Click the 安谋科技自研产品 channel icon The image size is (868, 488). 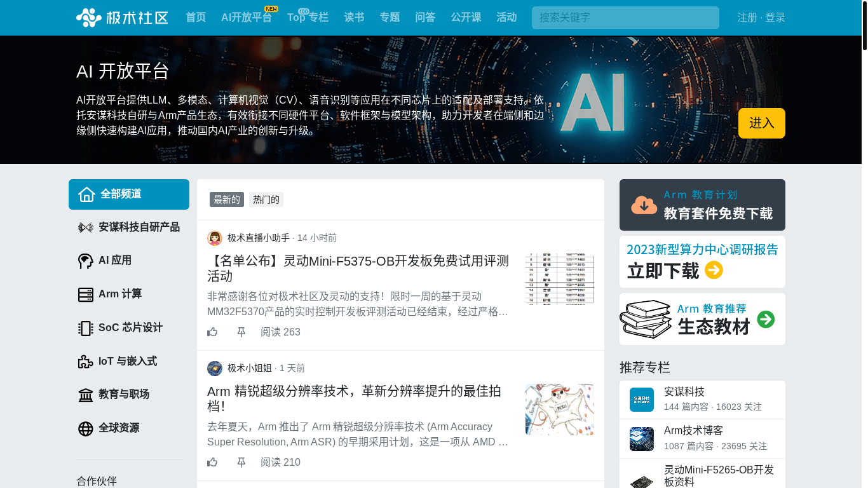pyautogui.click(x=86, y=227)
